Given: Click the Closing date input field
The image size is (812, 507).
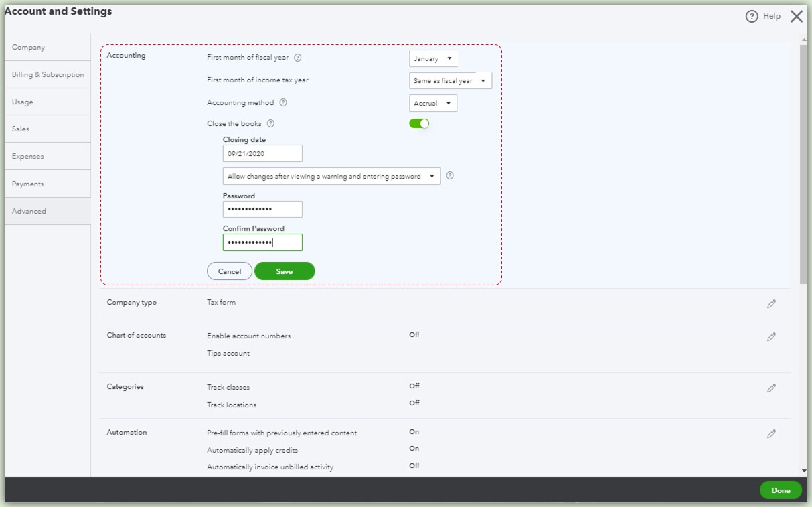Looking at the screenshot, I should pos(262,154).
